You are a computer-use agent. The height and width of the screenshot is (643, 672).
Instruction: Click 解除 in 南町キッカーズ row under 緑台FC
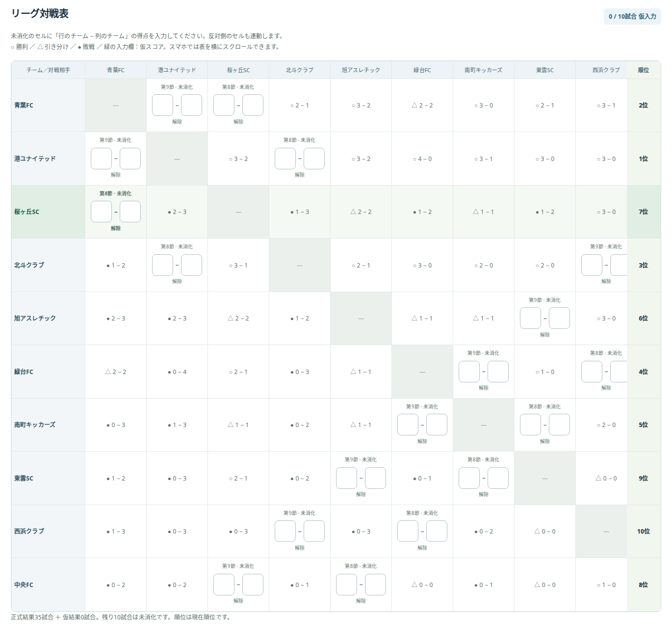click(x=422, y=441)
